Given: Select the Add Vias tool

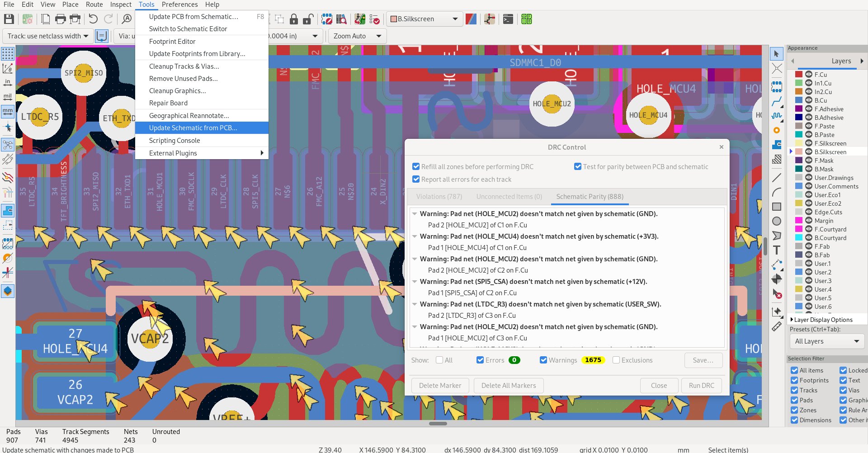Looking at the screenshot, I should [777, 130].
